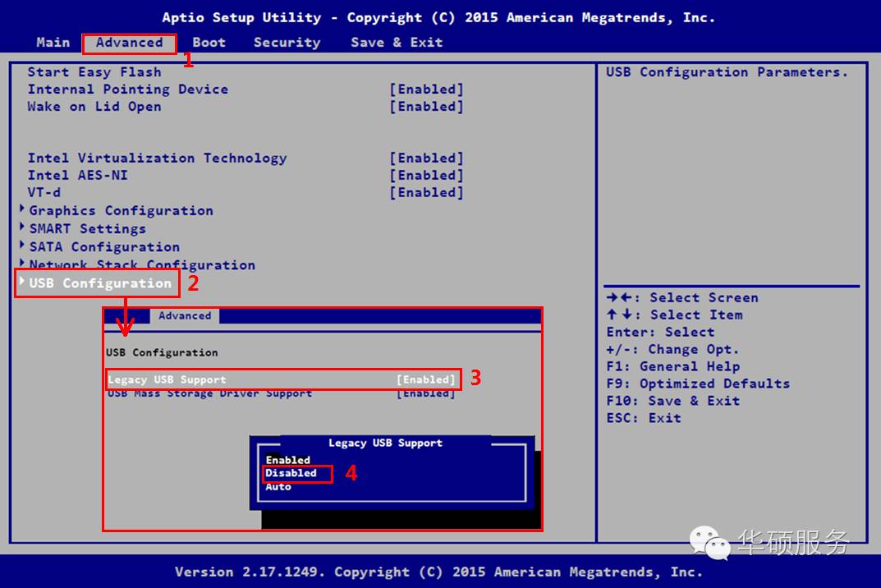Click the Wake on Lid Open label
Image resolution: width=881 pixels, height=588 pixels.
[94, 107]
